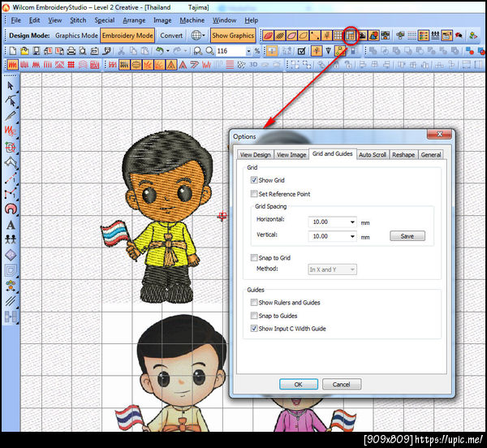Expand the Undo history dropdown arrow

(x=168, y=50)
